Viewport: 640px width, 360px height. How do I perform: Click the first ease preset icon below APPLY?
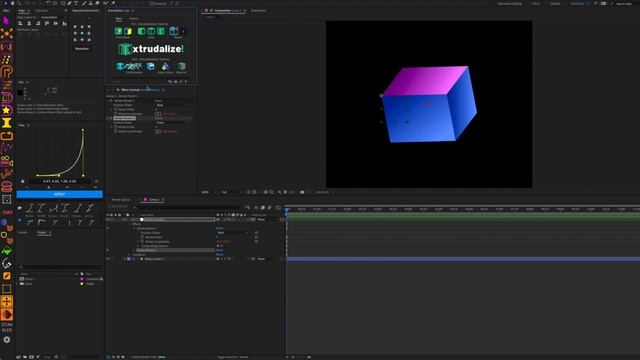[x=29, y=209]
